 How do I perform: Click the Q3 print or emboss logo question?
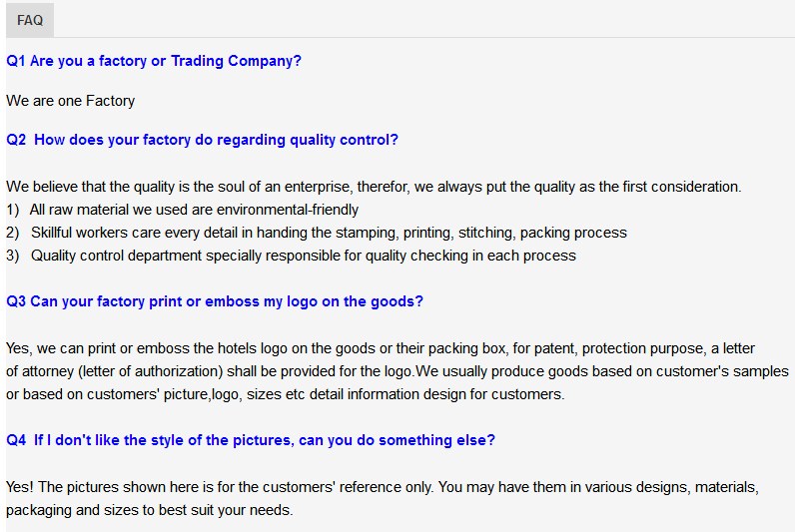[215, 301]
